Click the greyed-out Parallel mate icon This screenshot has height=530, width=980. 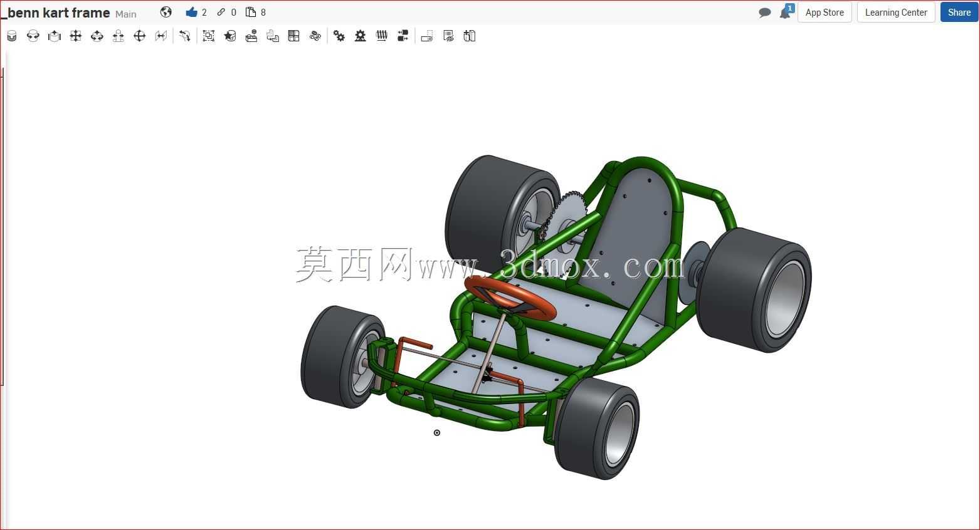click(161, 36)
